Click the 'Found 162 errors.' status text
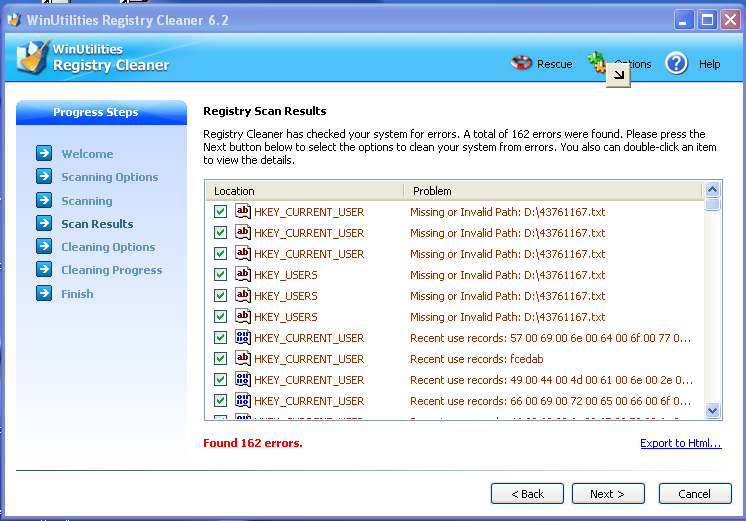Screen dimensions: 746x521 [x=253, y=443]
